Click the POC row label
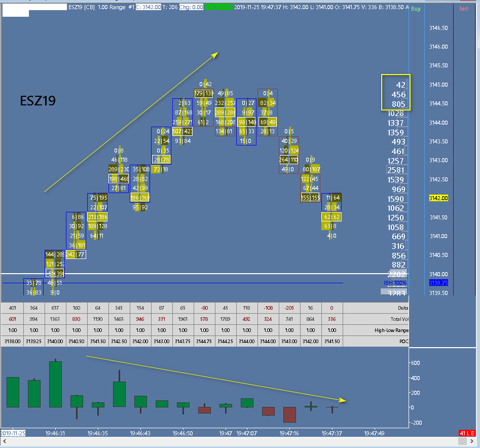Image resolution: width=480 pixels, height=448 pixels. pos(404,341)
